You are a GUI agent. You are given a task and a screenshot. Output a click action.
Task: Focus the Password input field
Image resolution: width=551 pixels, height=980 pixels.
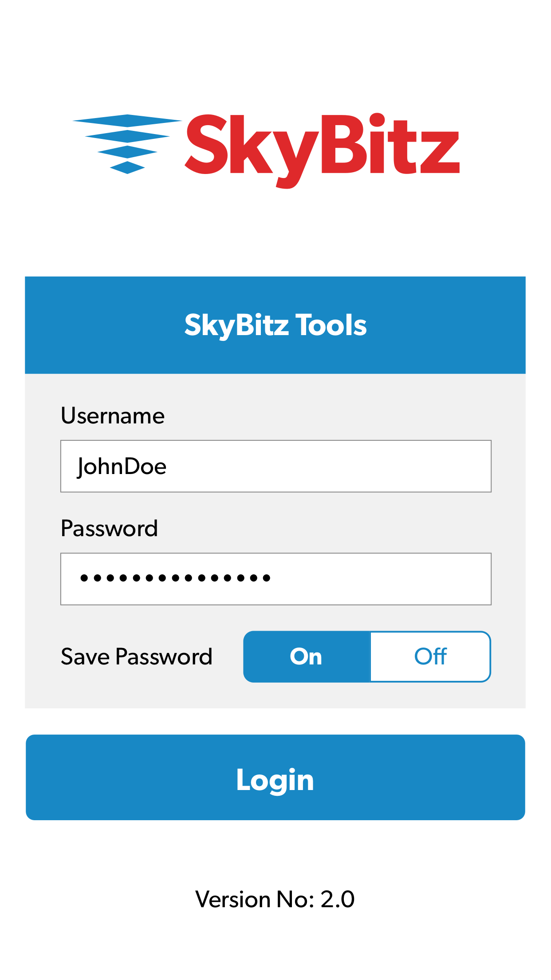point(275,579)
